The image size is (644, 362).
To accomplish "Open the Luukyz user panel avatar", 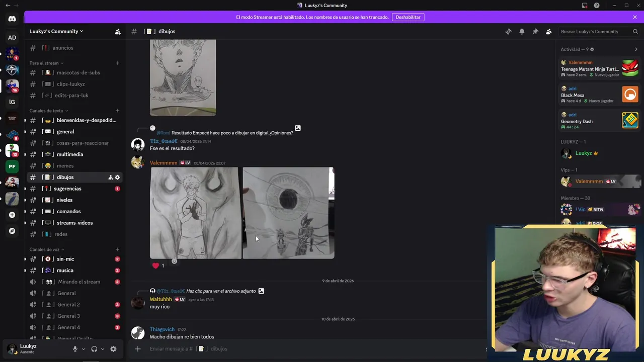I will [12, 348].
